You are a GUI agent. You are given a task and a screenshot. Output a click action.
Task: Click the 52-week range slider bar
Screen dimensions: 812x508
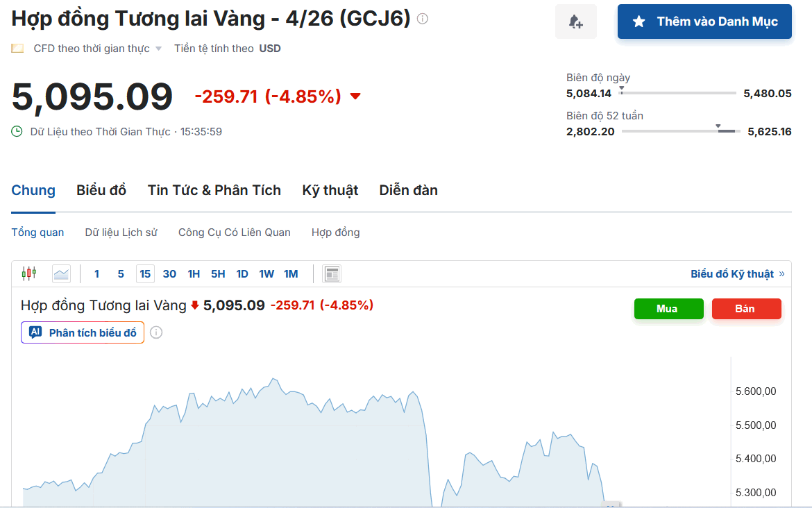click(681, 131)
